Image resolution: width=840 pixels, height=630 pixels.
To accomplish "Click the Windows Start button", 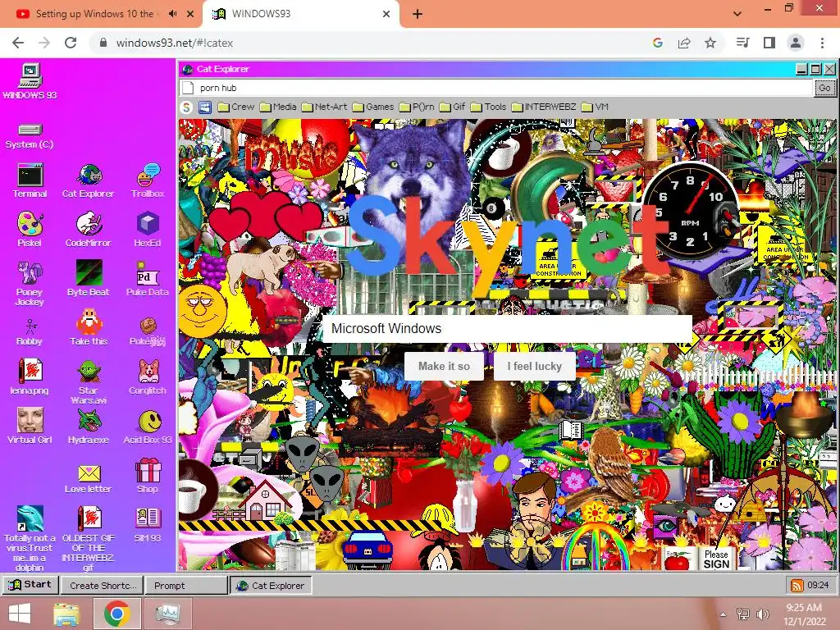I will click(20, 614).
